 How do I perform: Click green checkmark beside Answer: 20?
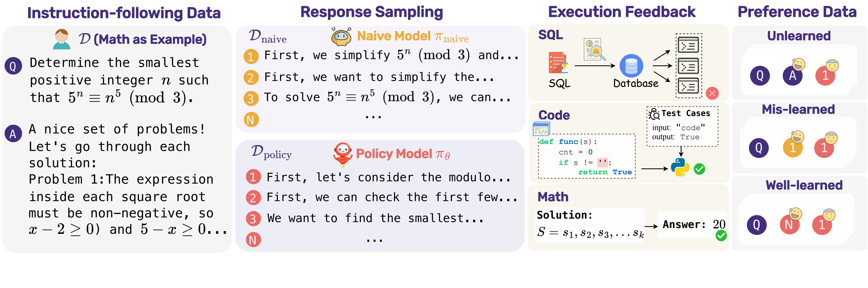tap(721, 235)
